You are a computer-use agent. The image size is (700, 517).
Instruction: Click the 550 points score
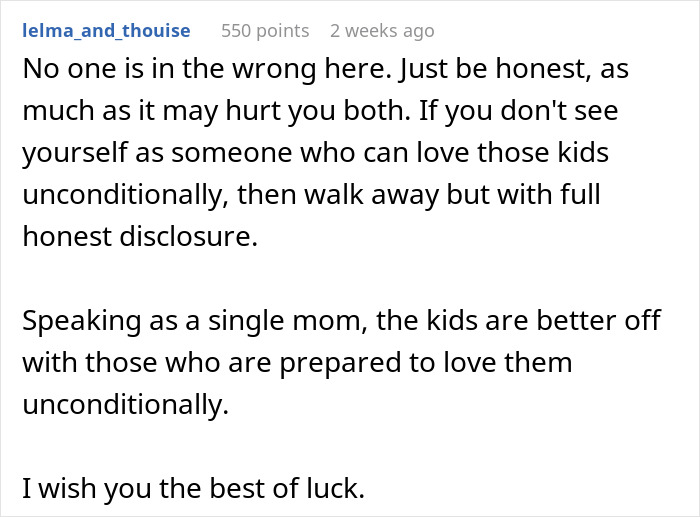[264, 31]
